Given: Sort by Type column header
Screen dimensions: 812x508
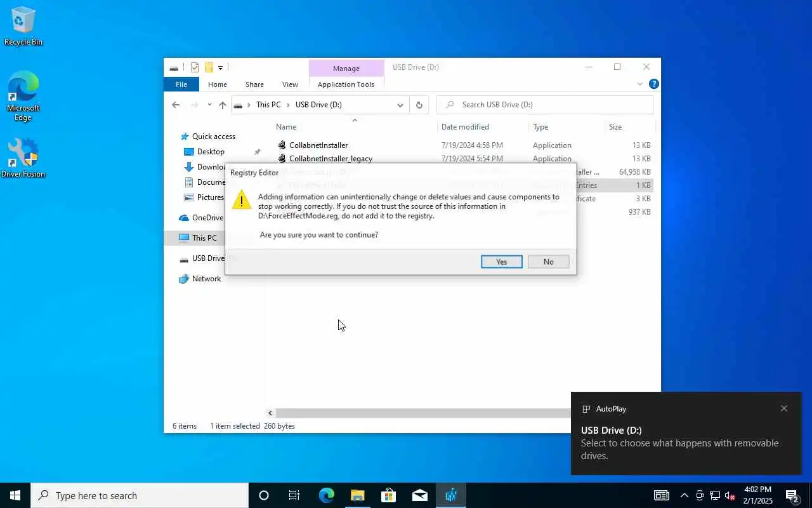Looking at the screenshot, I should (566, 127).
